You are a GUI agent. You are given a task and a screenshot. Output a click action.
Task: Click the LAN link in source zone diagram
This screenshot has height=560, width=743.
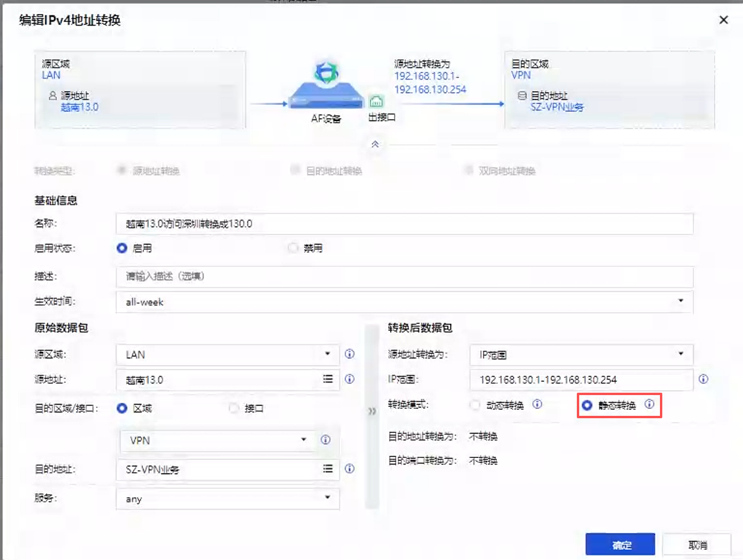(51, 75)
